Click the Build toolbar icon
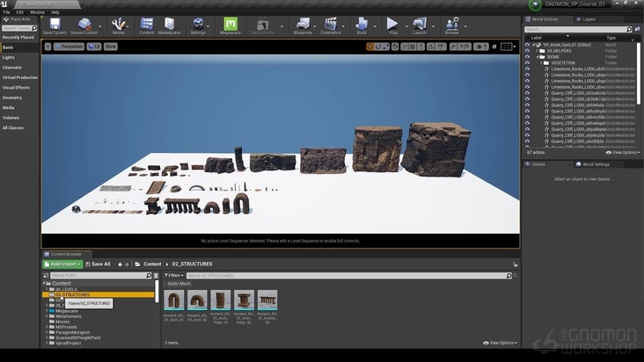Image resolution: width=644 pixels, height=362 pixels. tap(362, 25)
